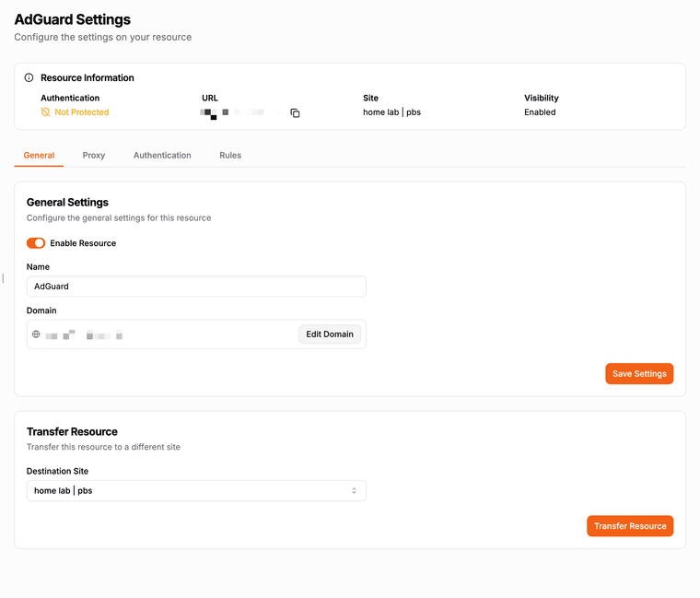Viewport: 700px width, 598px height.
Task: Click the Save Settings button
Action: 639,374
